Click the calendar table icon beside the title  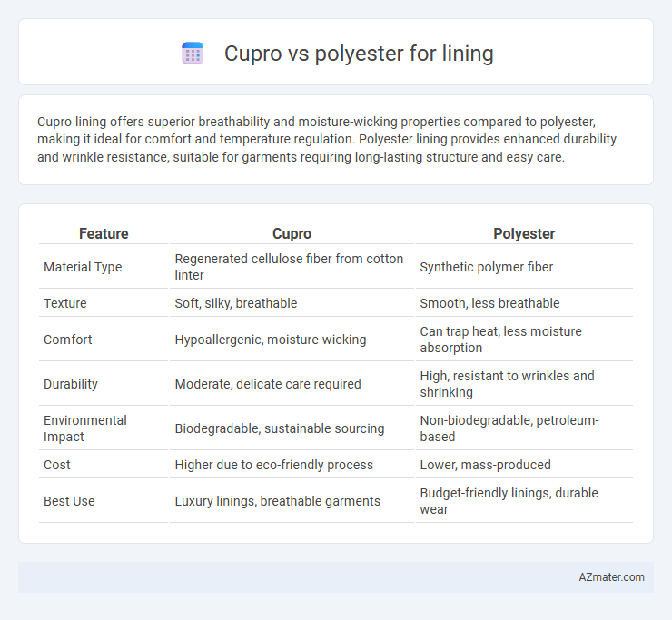193,54
